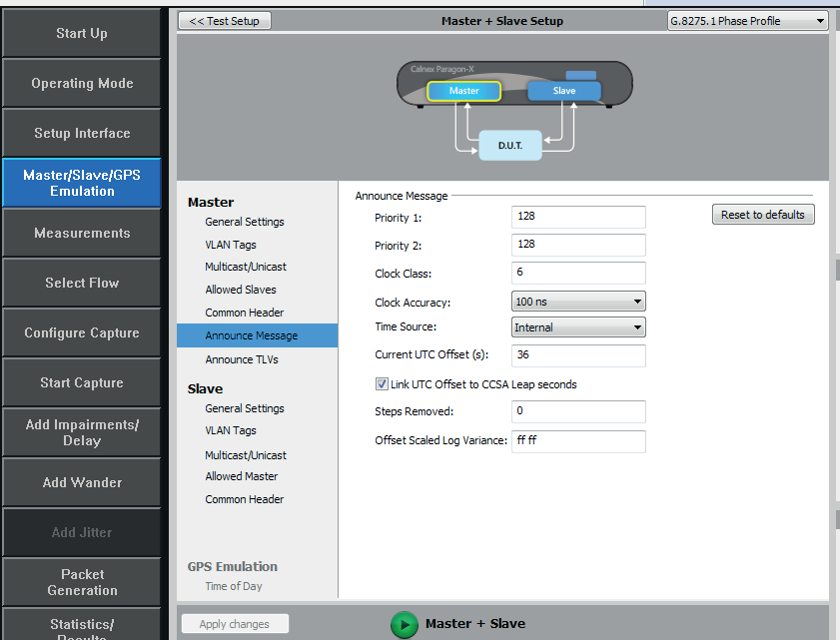
Task: Click the green Master + Slave play icon
Action: [x=404, y=624]
